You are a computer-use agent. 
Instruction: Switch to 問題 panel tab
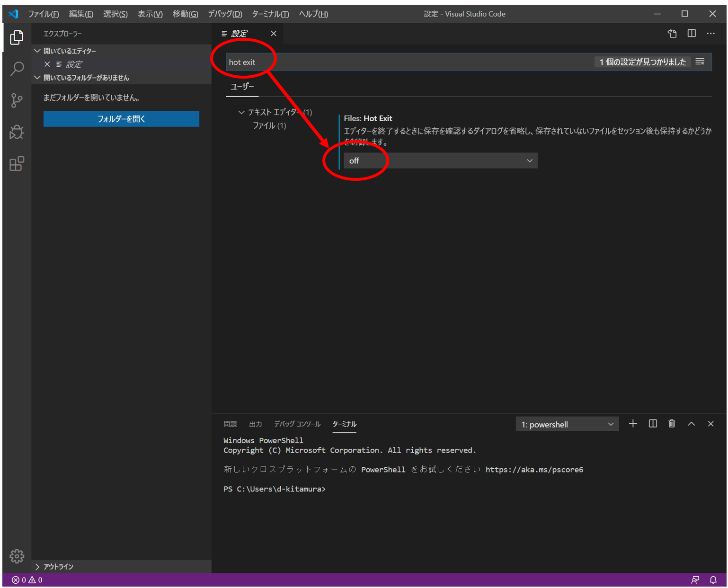click(230, 424)
